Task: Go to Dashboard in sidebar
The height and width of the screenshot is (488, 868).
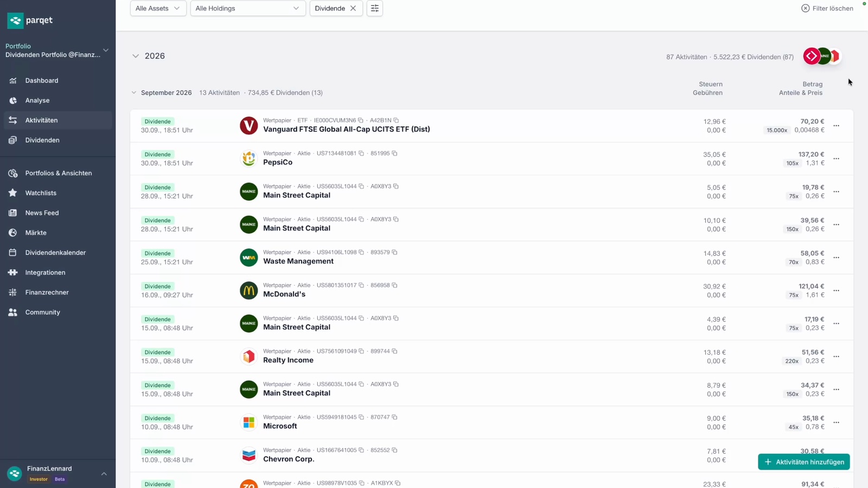Action: pos(58,81)
